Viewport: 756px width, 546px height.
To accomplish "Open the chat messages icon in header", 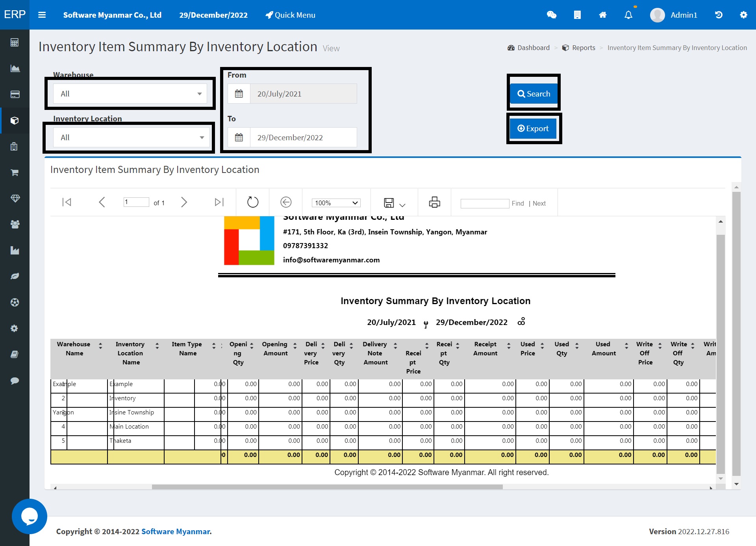I will coord(552,15).
